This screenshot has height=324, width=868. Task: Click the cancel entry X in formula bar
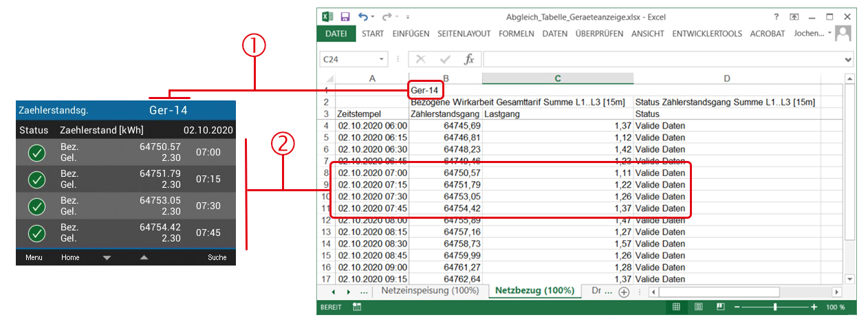pos(421,59)
